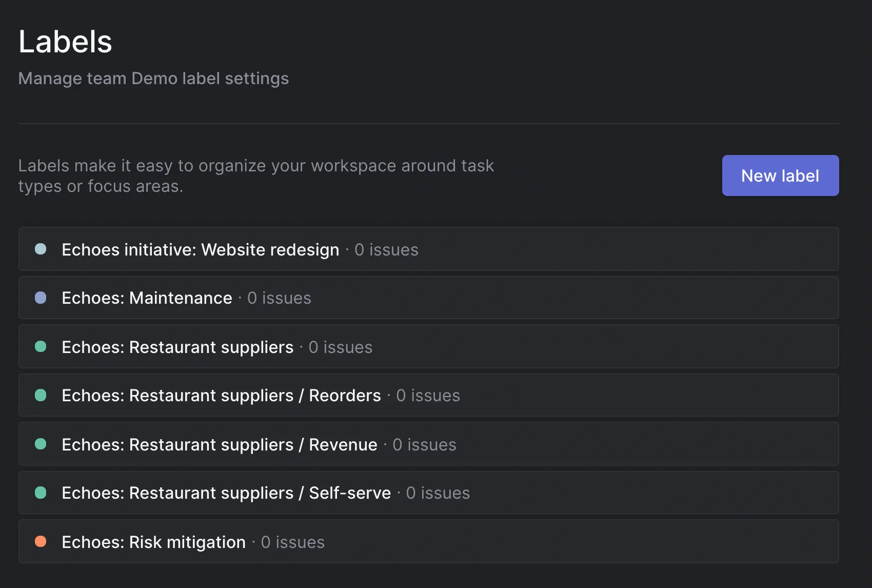This screenshot has height=588, width=872.
Task: Select the Echoes: Maintenance label name
Action: (x=147, y=298)
